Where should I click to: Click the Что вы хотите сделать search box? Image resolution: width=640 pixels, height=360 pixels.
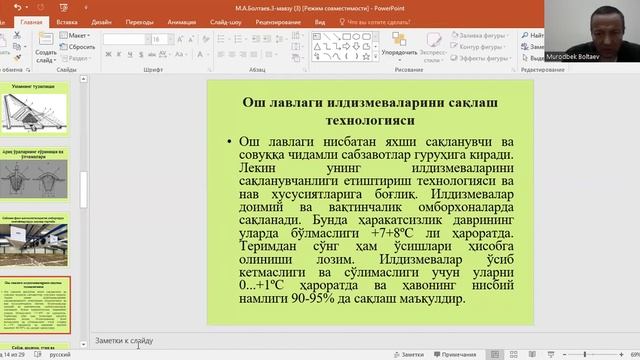(374, 22)
